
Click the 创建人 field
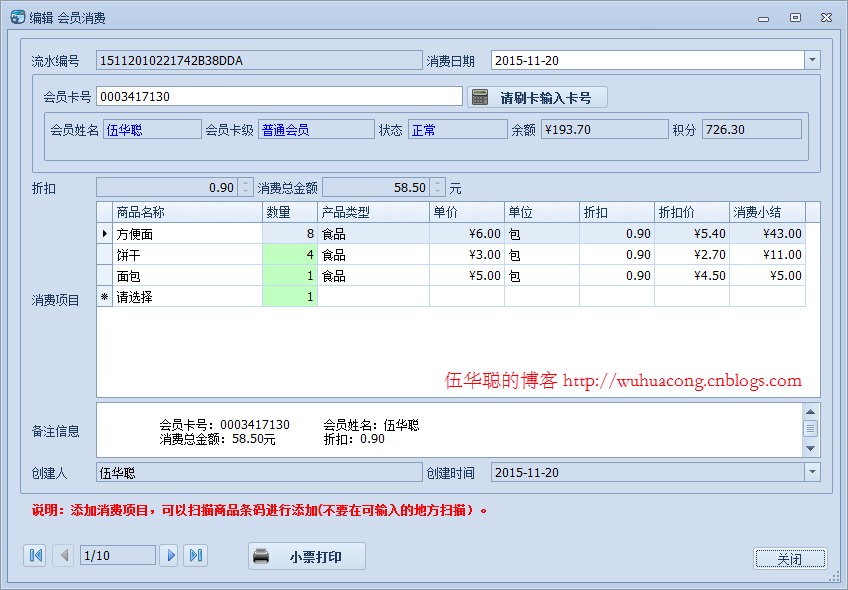(x=259, y=472)
